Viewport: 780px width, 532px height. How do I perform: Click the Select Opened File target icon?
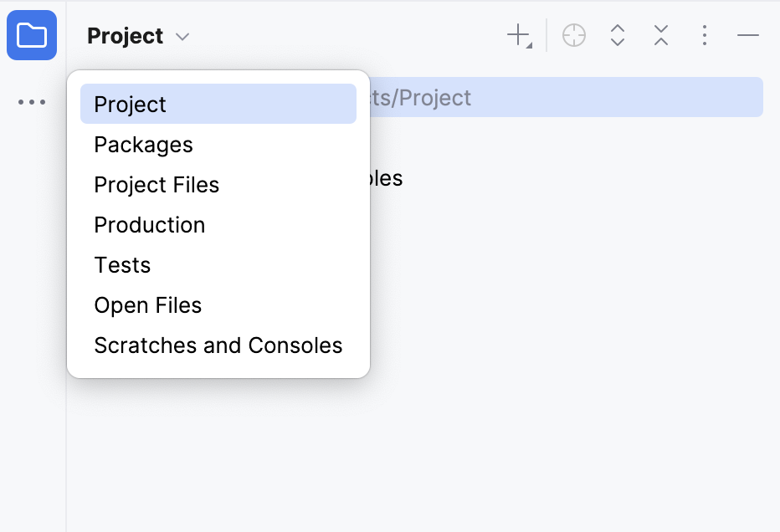[x=573, y=35]
